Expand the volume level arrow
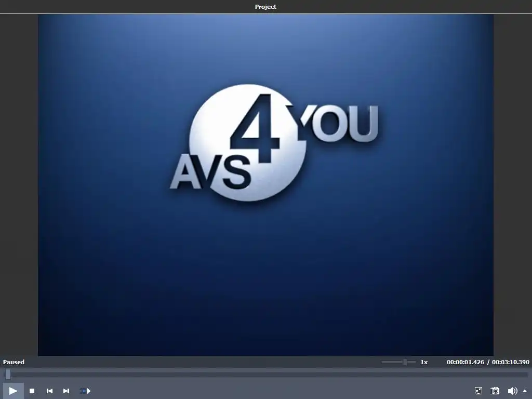 (x=525, y=391)
